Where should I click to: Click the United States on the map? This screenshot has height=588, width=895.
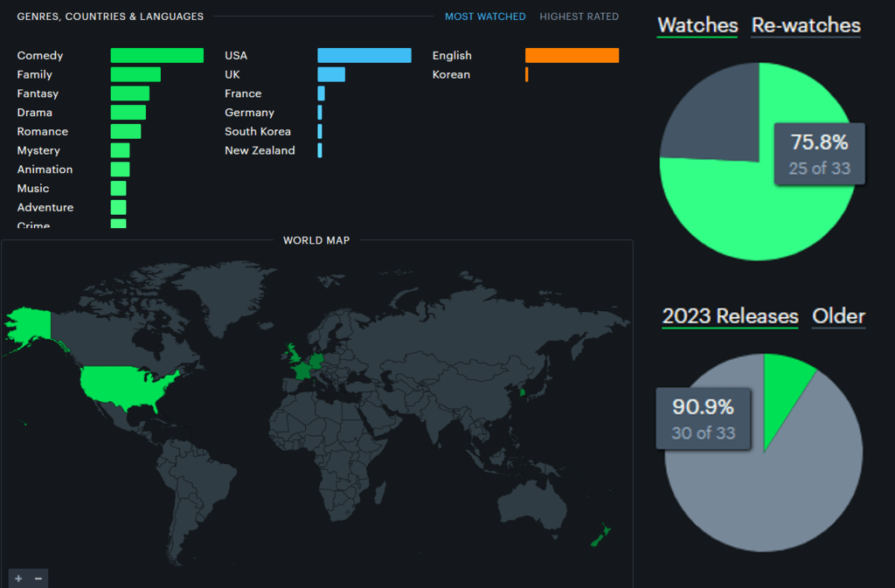(x=127, y=386)
